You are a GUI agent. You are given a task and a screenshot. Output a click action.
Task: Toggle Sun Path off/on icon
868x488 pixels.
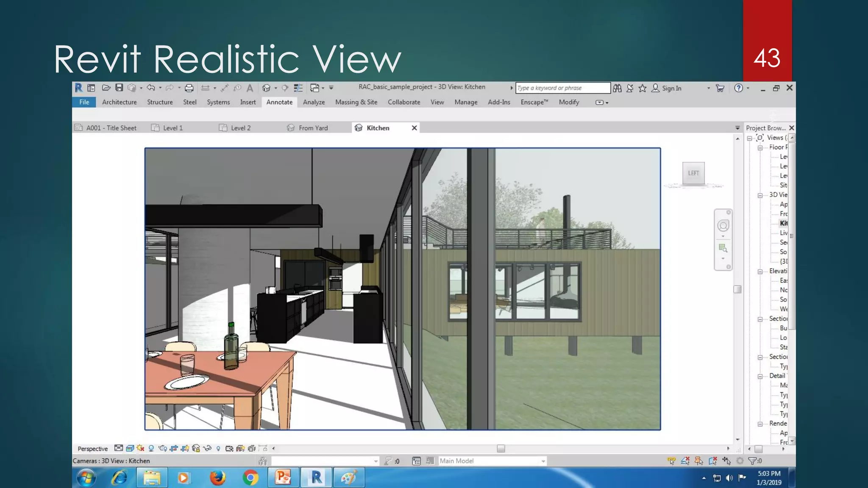click(x=140, y=448)
